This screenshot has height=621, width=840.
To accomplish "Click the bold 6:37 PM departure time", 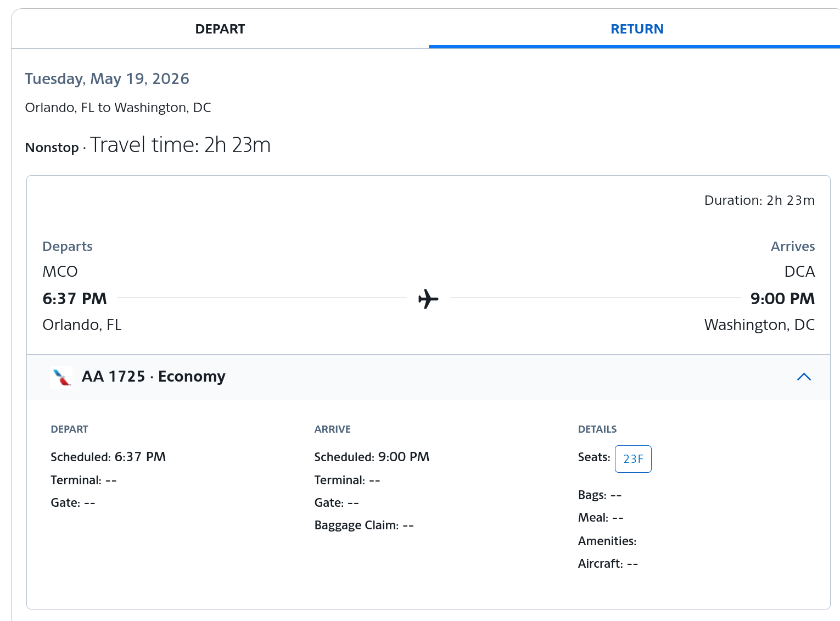I will click(75, 299).
